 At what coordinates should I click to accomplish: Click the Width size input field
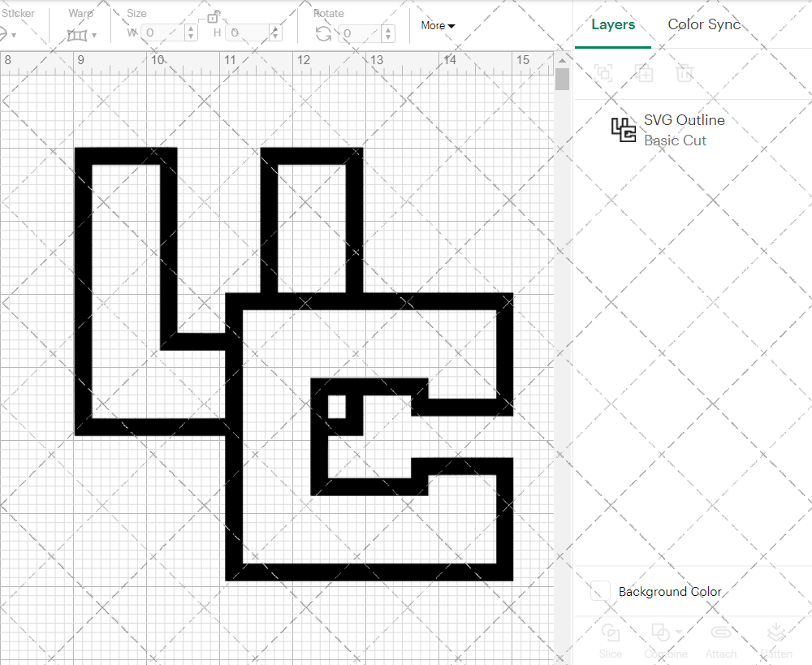point(163,33)
